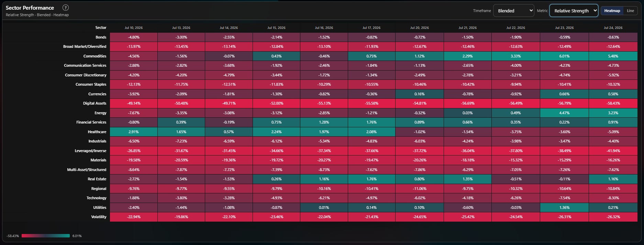Click the Energy 4.47% cell

point(564,113)
